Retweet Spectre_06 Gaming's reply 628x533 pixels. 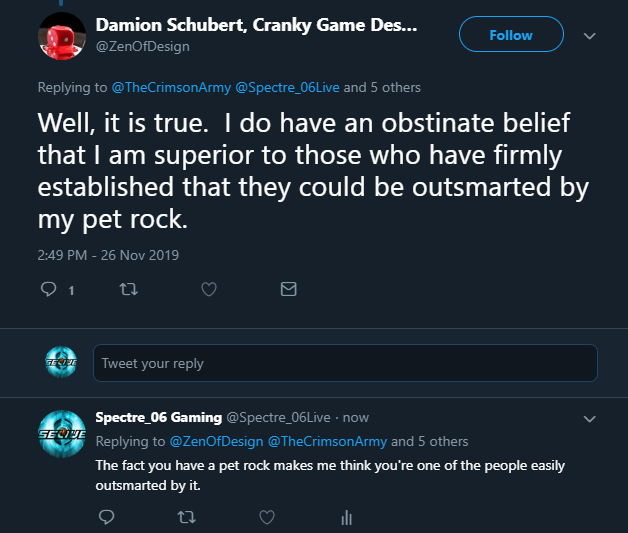(x=187, y=517)
